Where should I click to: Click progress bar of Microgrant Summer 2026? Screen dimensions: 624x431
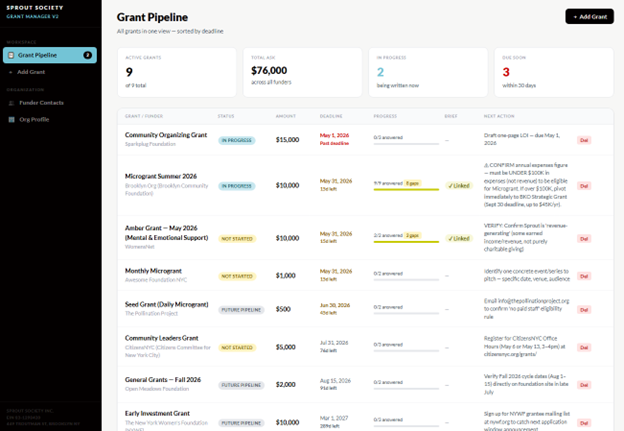point(406,190)
